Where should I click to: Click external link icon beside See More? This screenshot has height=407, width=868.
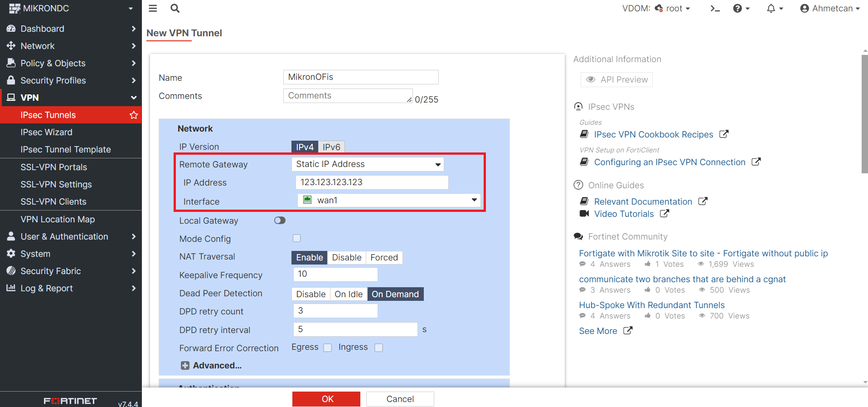628,330
